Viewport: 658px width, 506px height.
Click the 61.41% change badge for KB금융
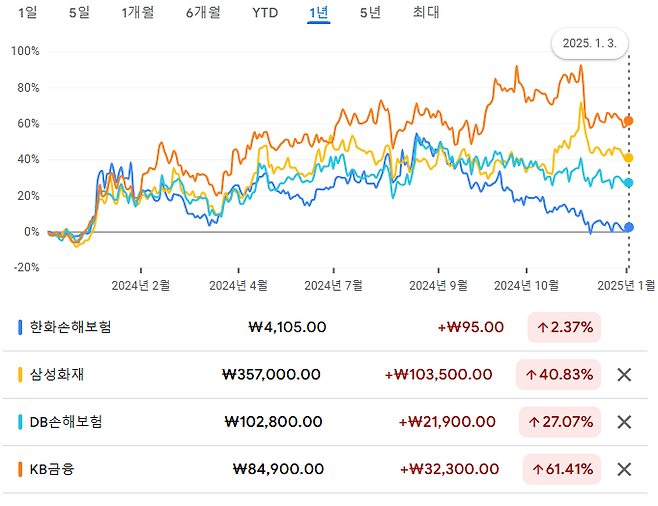560,469
